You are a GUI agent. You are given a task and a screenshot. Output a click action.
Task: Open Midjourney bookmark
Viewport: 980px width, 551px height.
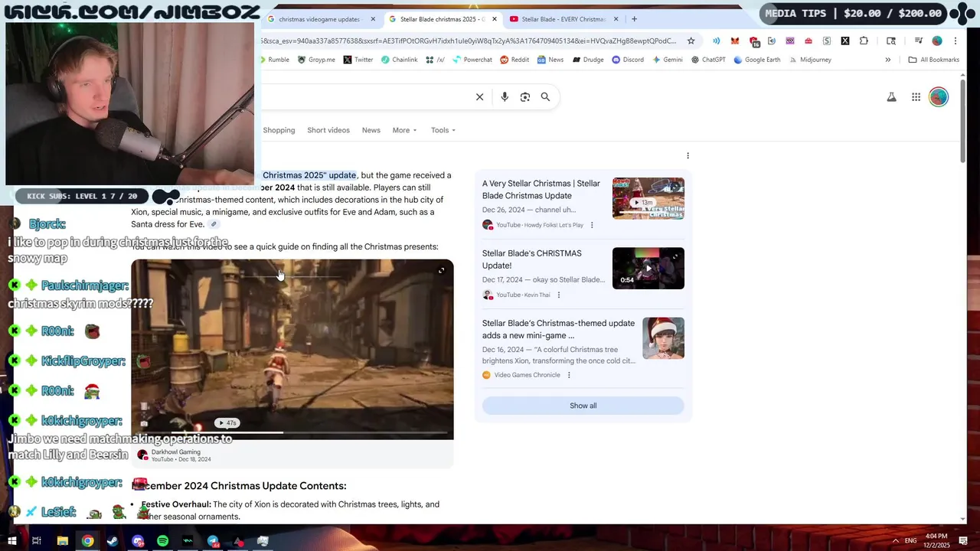point(810,60)
